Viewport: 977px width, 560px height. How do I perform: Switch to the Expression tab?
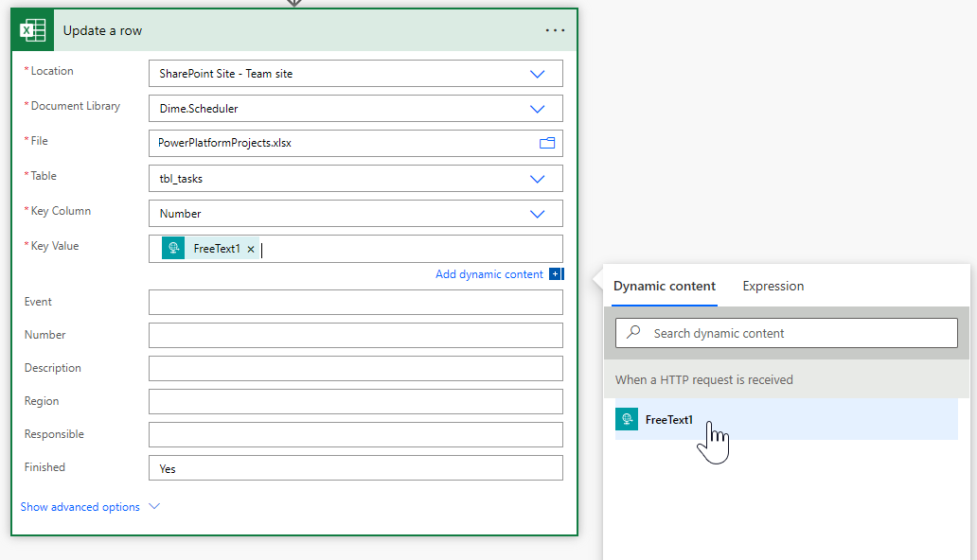click(x=773, y=286)
